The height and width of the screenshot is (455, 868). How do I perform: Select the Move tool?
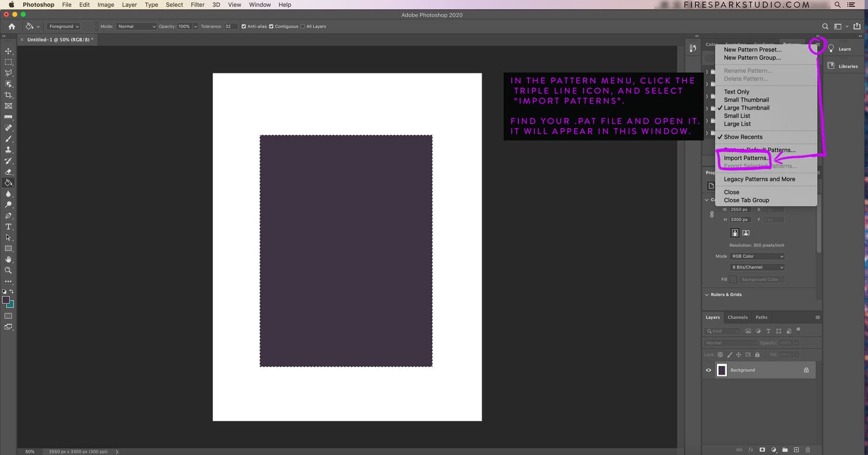(x=8, y=50)
